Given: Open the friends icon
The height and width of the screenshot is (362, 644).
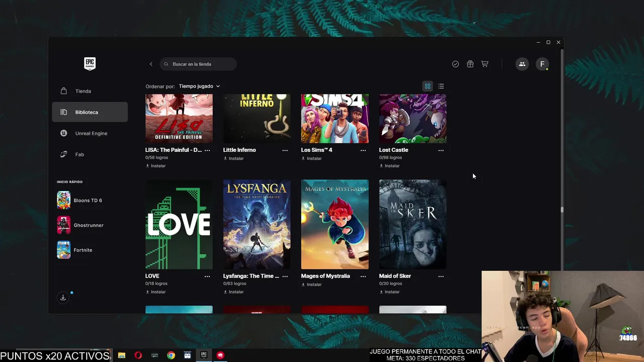Looking at the screenshot, I should (522, 64).
